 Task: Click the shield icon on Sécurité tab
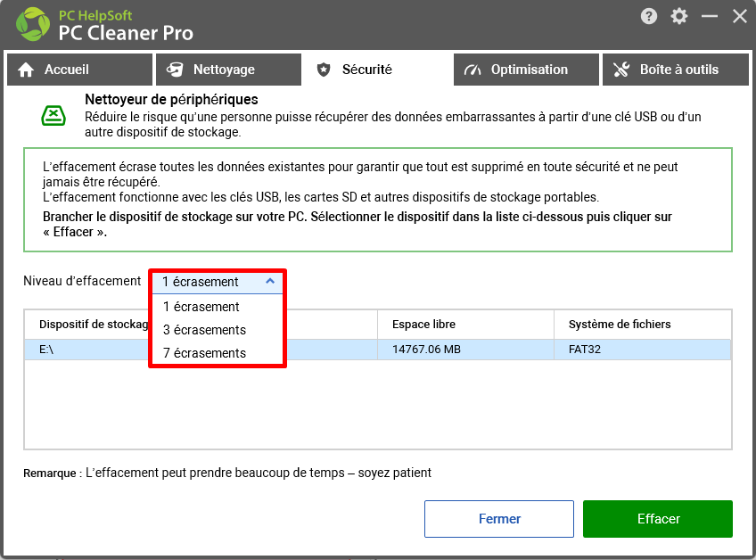pyautogui.click(x=324, y=70)
